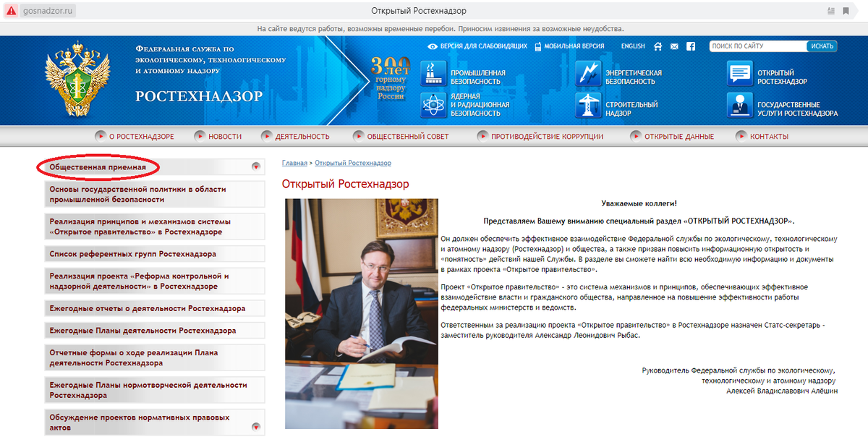Screen dimensions: 868x437
Task: Open Ежегодные Планы нормотворческой деятельности
Action: [x=155, y=391]
